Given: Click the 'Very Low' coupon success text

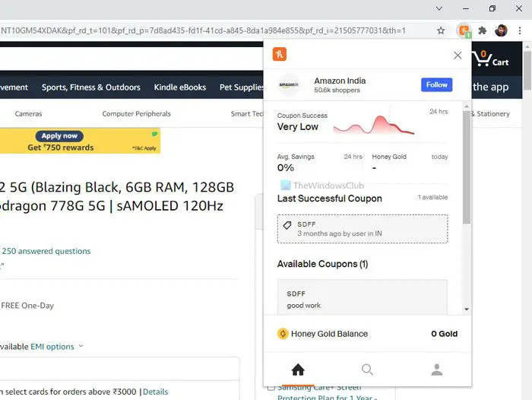Looking at the screenshot, I should tap(298, 127).
